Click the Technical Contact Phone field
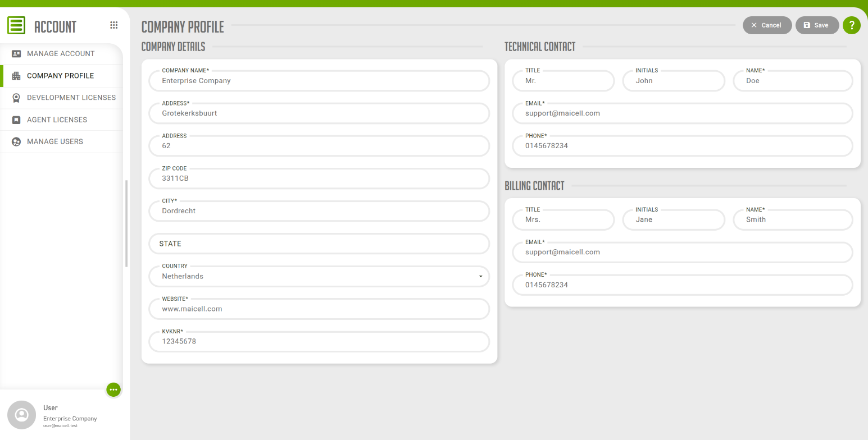Screen dimensions: 868x440 click(683, 146)
